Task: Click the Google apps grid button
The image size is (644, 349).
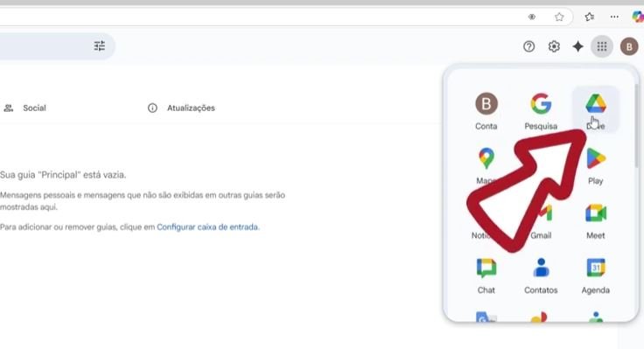Action: point(602,46)
